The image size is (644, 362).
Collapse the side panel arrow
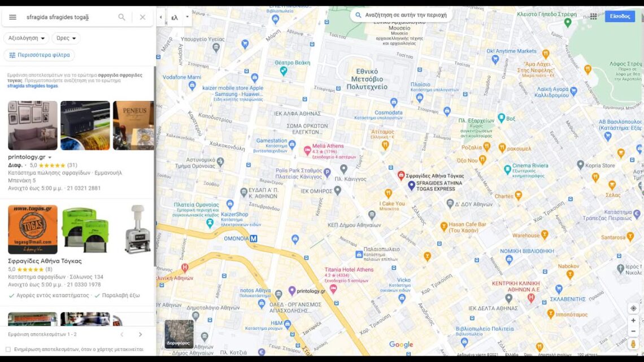click(x=160, y=18)
